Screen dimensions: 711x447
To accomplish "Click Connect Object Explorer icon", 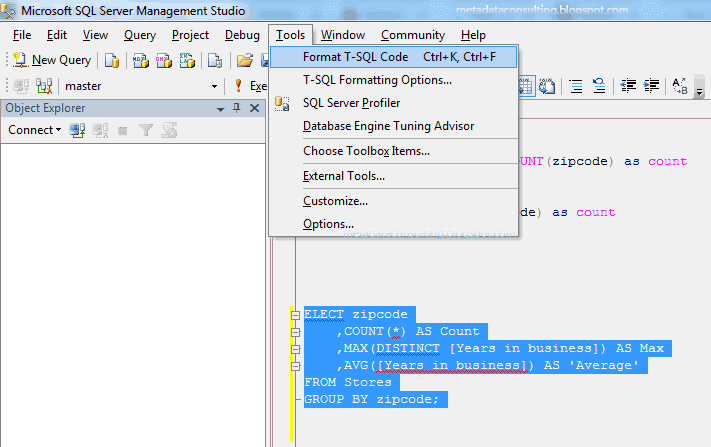I will point(77,131).
